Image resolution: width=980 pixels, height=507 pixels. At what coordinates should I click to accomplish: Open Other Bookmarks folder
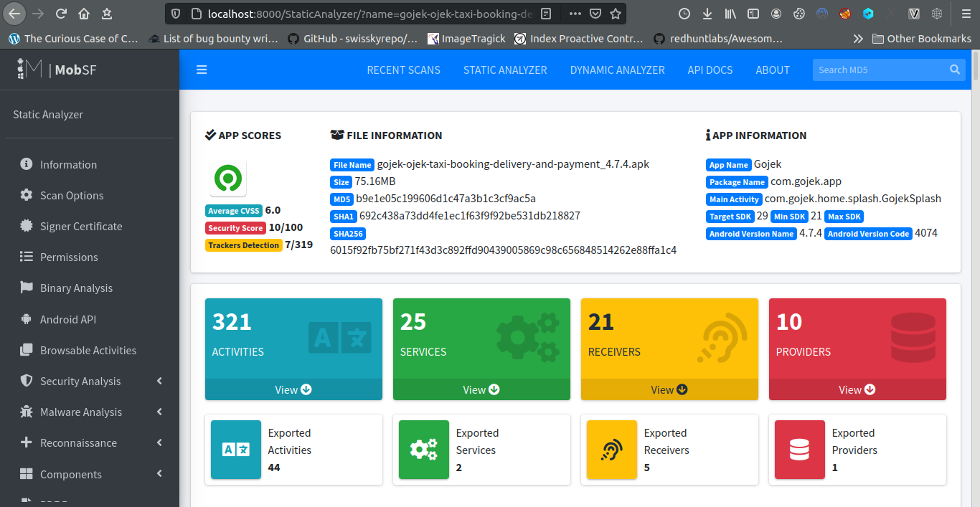(921, 39)
